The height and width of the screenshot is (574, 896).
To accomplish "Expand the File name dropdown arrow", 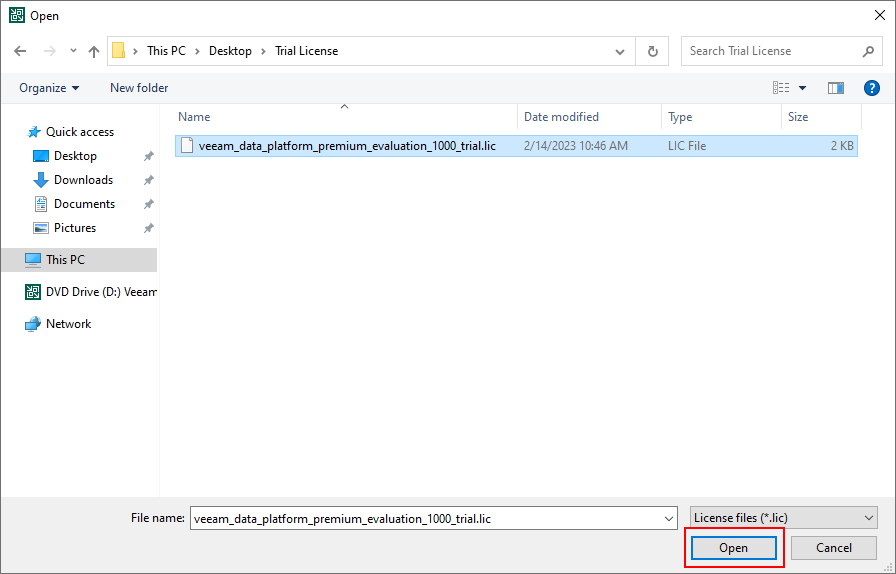I will (669, 519).
